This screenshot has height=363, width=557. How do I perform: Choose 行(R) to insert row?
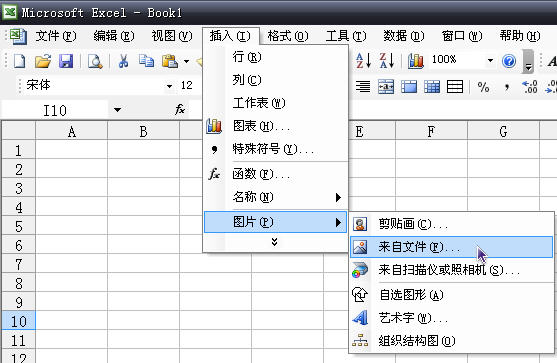[275, 57]
